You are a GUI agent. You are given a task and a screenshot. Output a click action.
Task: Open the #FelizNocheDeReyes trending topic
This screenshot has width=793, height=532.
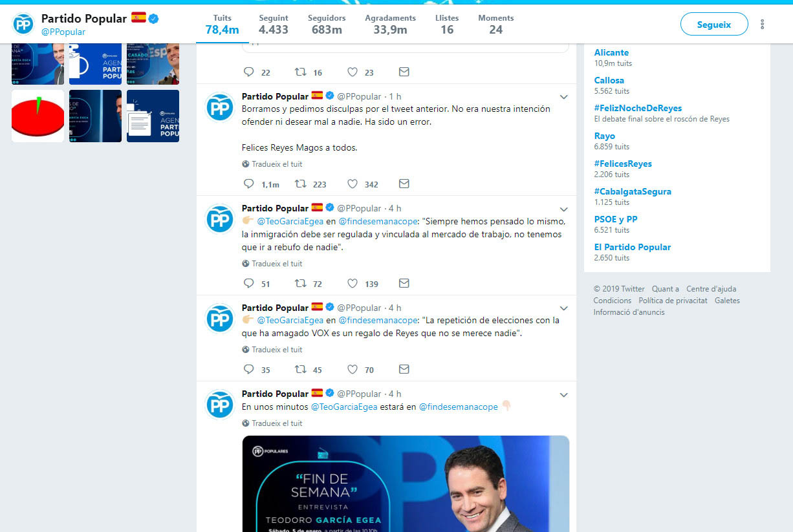638,108
